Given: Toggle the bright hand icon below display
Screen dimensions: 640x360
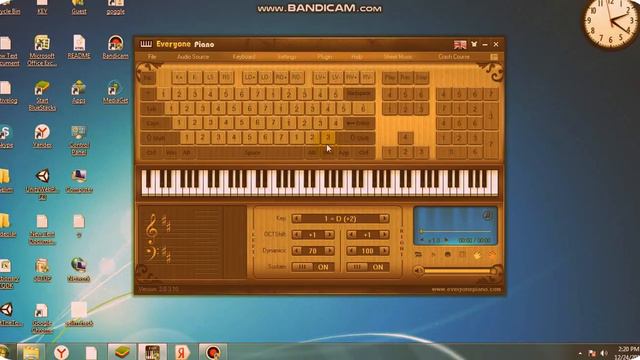Looking at the screenshot, I should tap(477, 255).
